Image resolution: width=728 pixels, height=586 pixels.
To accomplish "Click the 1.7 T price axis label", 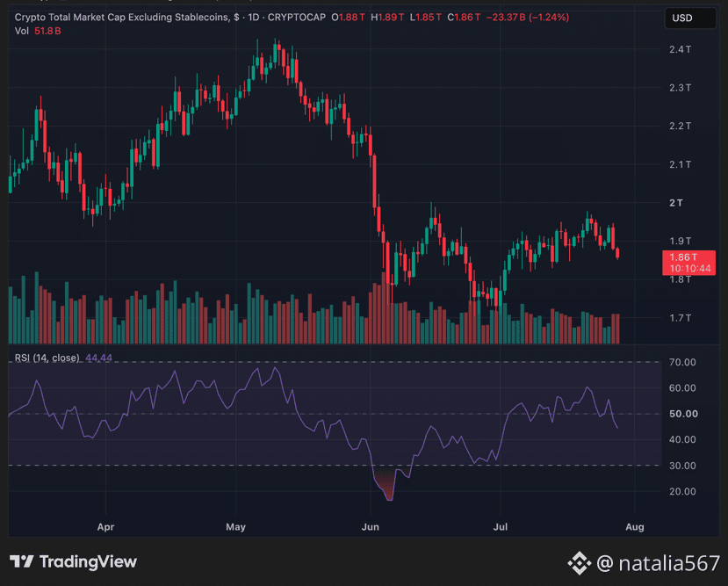I will [680, 318].
